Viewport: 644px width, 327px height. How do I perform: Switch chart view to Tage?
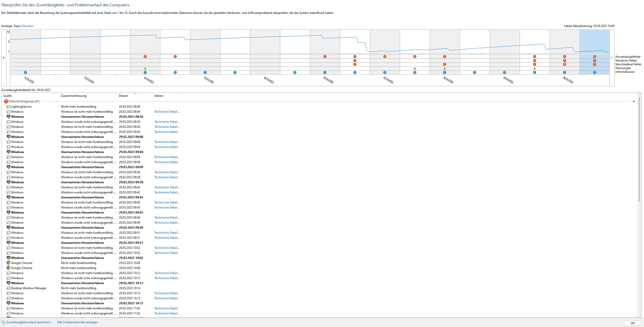[x=17, y=26]
